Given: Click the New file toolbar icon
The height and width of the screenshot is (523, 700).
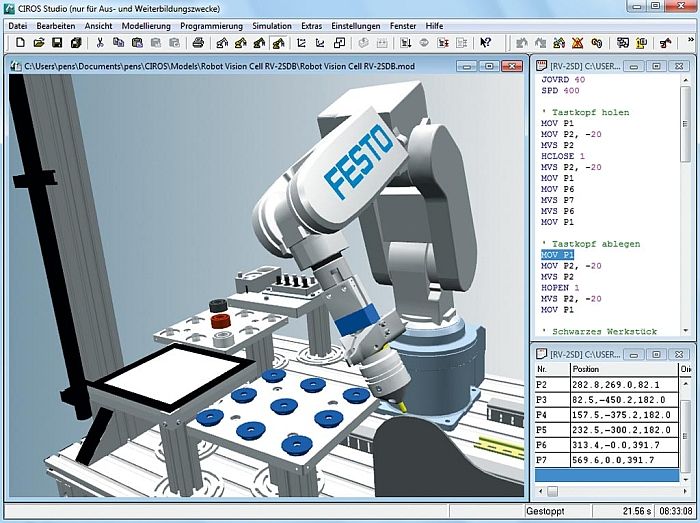Looking at the screenshot, I should click(x=20, y=43).
